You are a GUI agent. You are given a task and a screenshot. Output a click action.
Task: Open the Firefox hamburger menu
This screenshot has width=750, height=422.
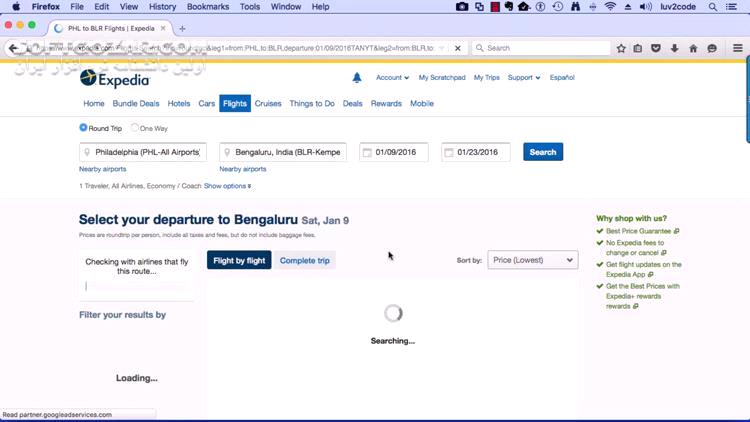click(738, 48)
